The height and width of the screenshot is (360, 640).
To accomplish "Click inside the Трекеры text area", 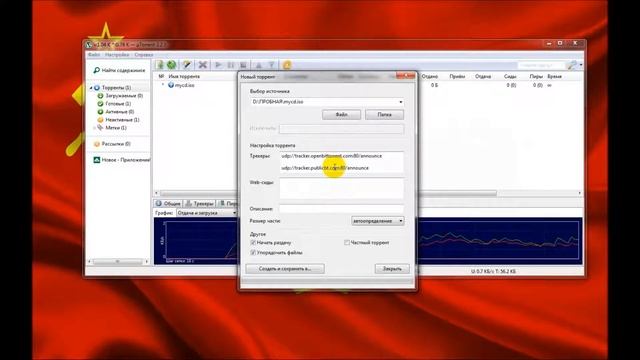I will pyautogui.click(x=342, y=162).
